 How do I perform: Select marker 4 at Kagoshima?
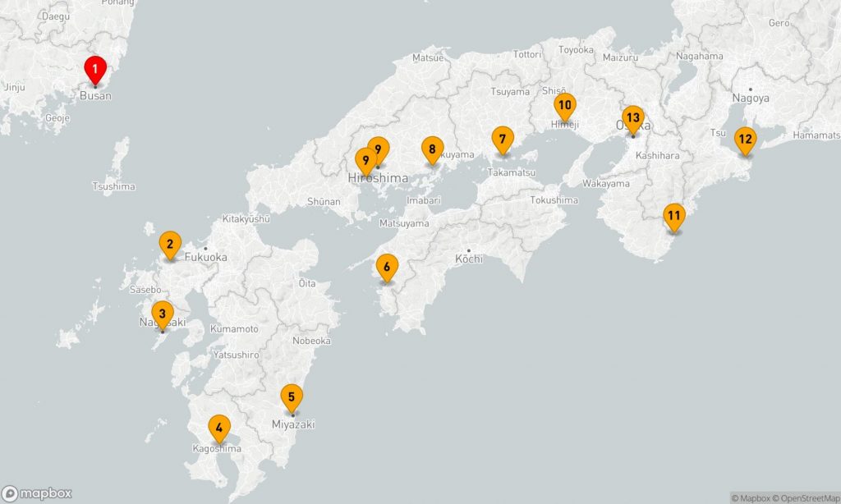tap(218, 428)
